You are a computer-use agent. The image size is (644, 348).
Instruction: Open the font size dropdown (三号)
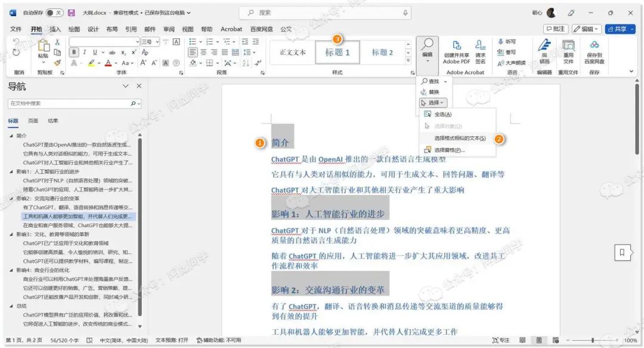157,42
